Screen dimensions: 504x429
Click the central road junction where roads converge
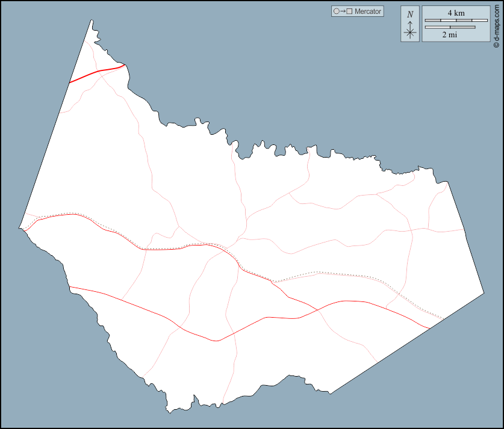(x=226, y=248)
